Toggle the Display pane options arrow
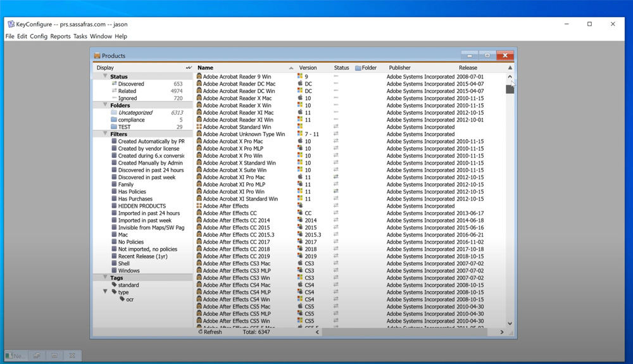 [189, 68]
